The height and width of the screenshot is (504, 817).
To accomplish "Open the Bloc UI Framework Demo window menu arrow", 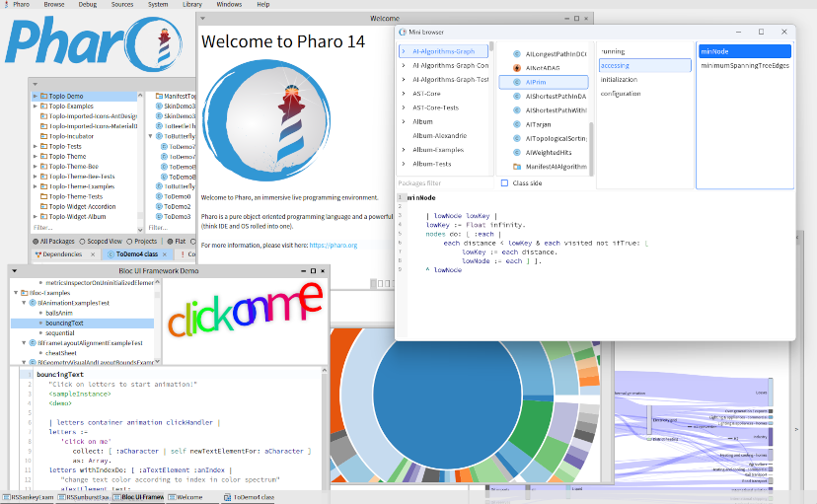I will point(15,271).
